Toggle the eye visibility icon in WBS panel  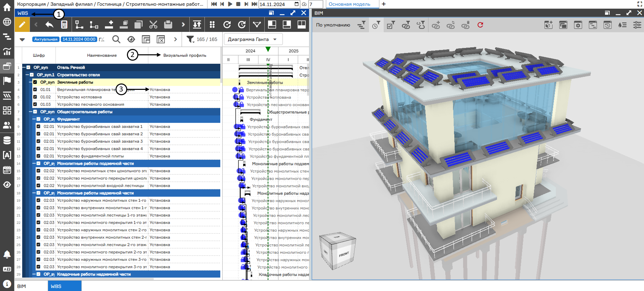tap(131, 39)
